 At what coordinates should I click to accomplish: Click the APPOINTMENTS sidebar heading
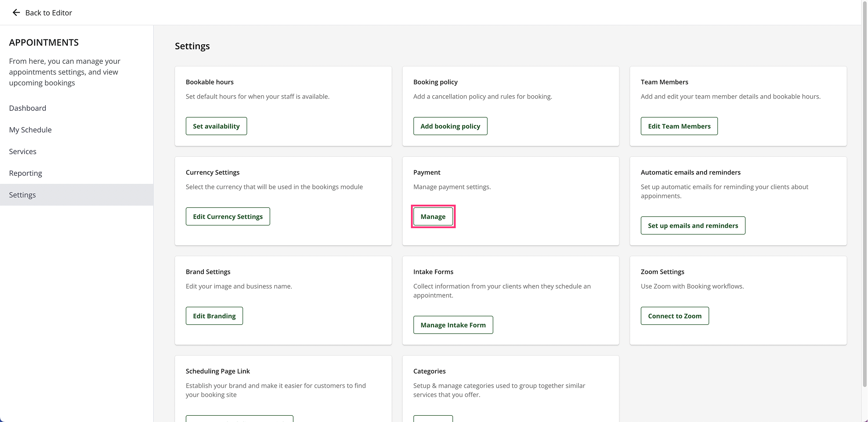[44, 42]
